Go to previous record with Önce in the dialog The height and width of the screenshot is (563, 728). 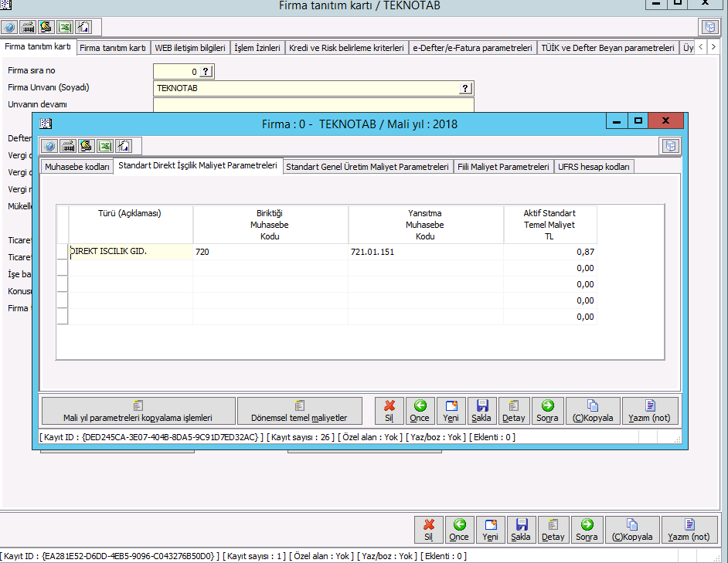pos(420,411)
